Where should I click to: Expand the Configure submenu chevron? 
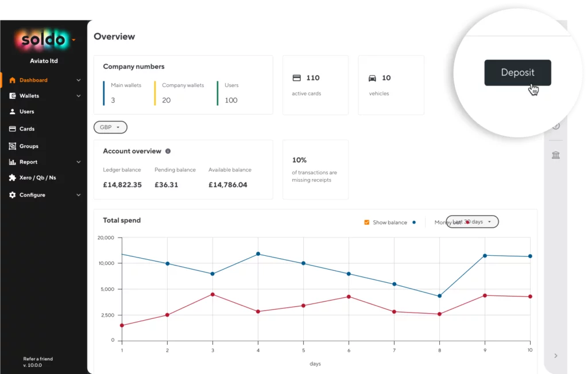(x=78, y=195)
